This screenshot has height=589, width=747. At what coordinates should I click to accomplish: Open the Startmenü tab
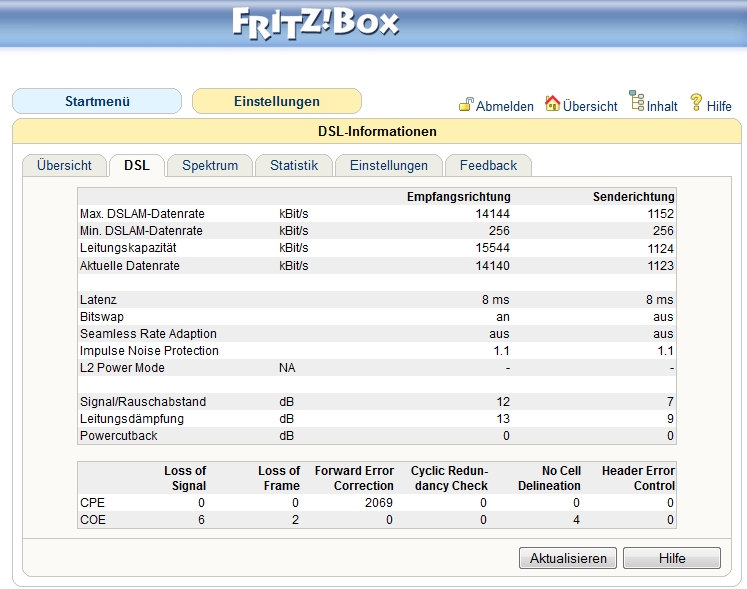tap(97, 101)
